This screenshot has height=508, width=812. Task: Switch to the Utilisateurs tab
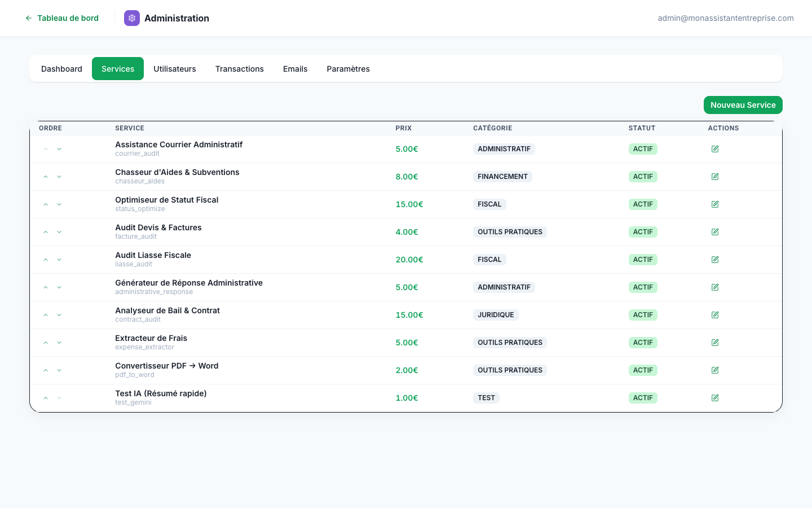coord(175,69)
